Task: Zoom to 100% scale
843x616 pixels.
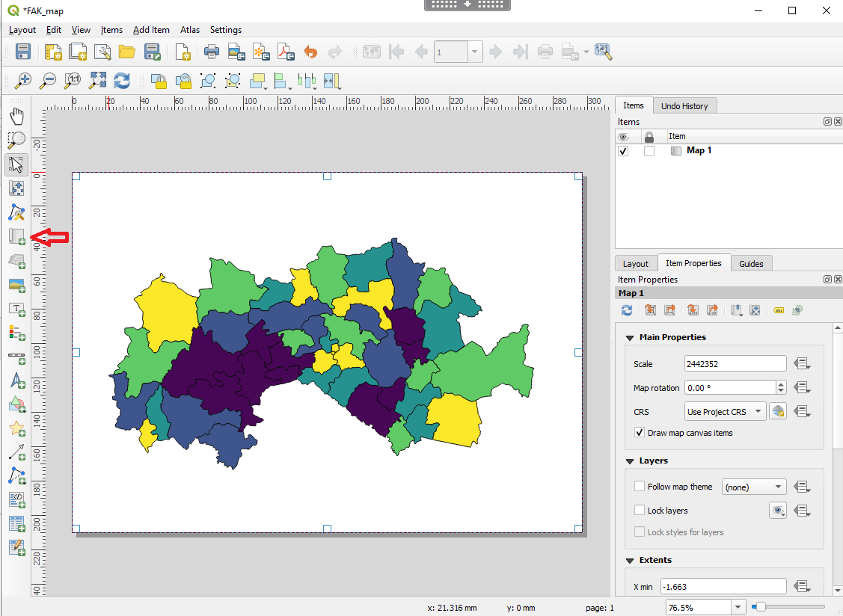Action: [73, 81]
